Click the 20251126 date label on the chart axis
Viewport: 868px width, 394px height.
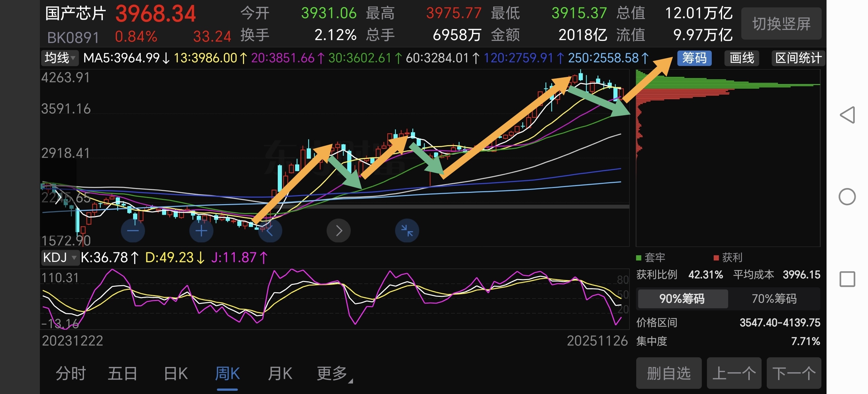tap(597, 341)
